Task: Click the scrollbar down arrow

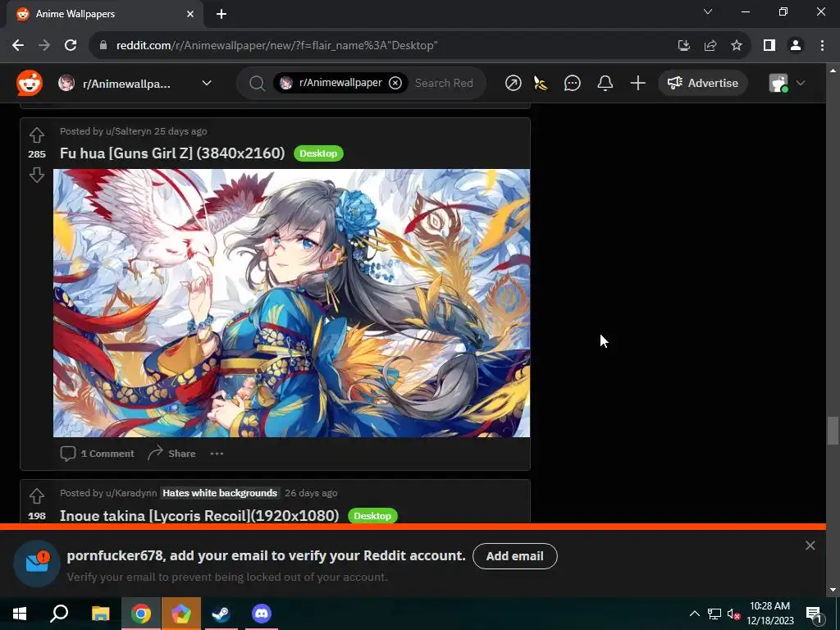Action: click(833, 590)
